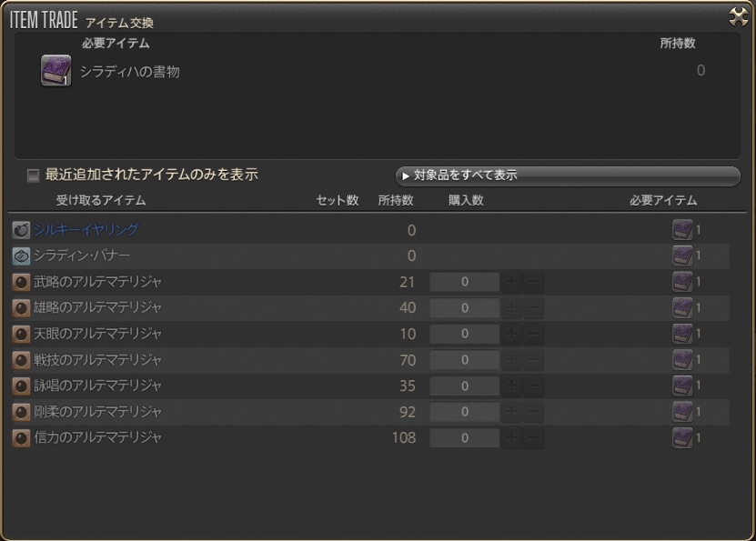Click quantity field for 信力のアルテマテリジャ

pos(464,438)
